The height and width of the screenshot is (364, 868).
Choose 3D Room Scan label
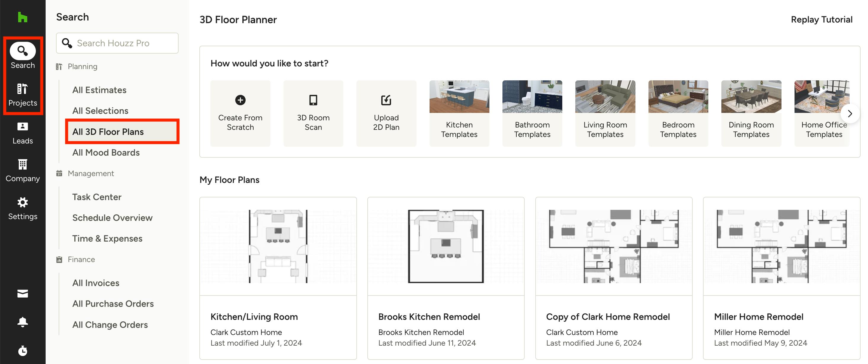[x=313, y=122]
